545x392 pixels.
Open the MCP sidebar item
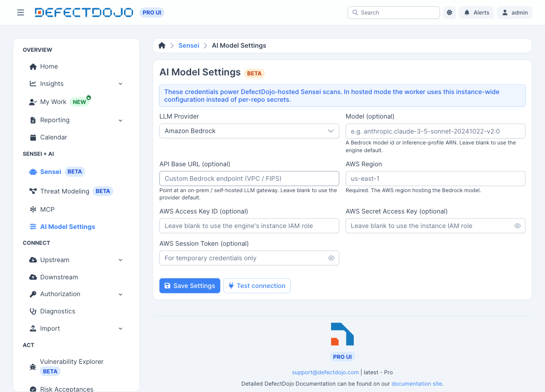(76, 209)
